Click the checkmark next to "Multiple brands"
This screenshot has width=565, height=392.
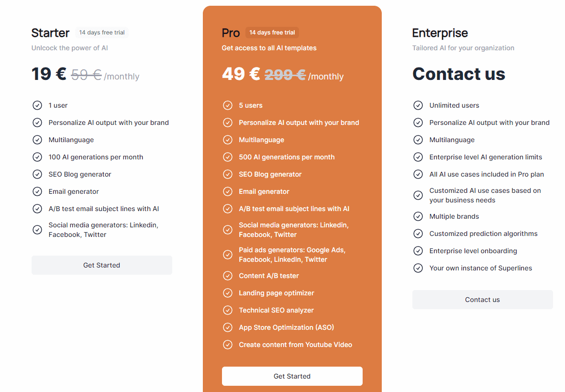point(418,216)
